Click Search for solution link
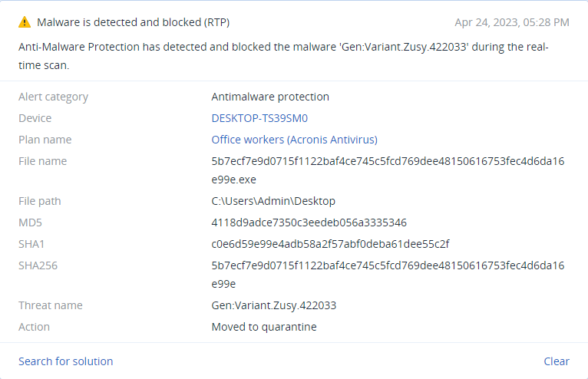 (x=65, y=361)
